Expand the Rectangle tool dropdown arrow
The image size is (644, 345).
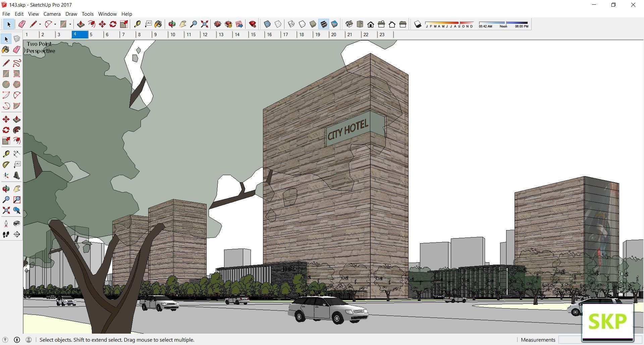(70, 24)
